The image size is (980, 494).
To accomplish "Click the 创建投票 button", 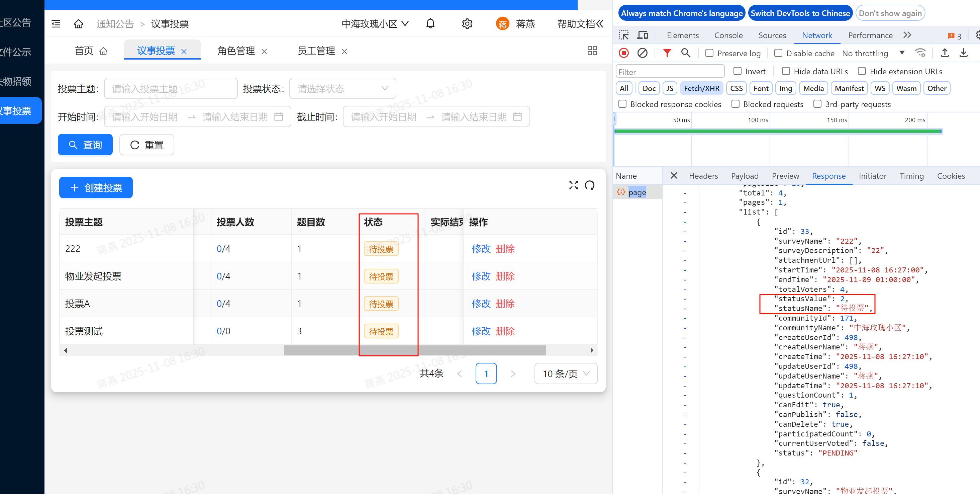I will 96,188.
